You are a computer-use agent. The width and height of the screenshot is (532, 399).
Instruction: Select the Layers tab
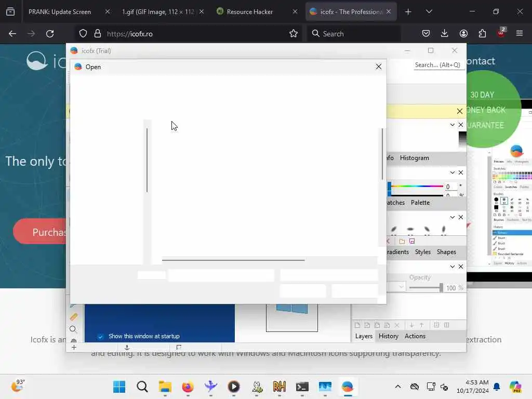click(364, 336)
